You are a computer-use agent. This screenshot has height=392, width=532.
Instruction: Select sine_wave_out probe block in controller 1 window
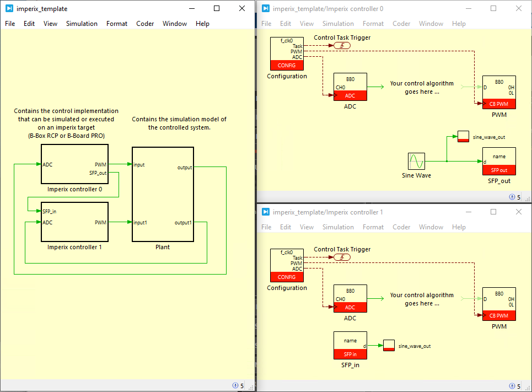pyautogui.click(x=389, y=346)
